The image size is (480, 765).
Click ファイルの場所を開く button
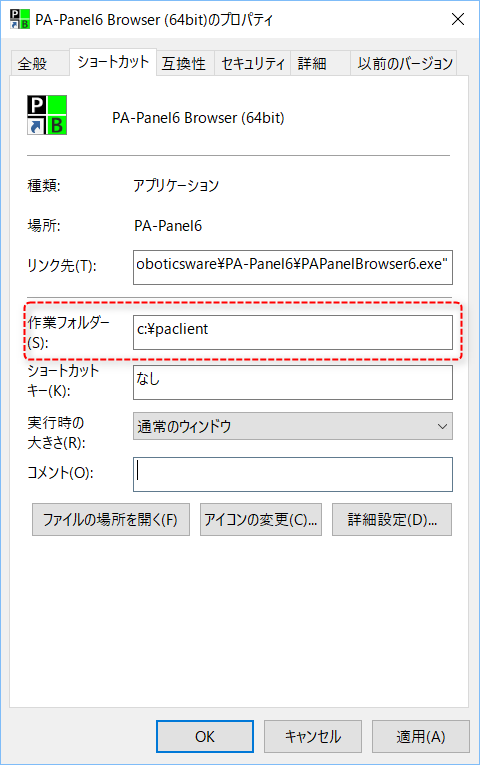click(x=111, y=520)
